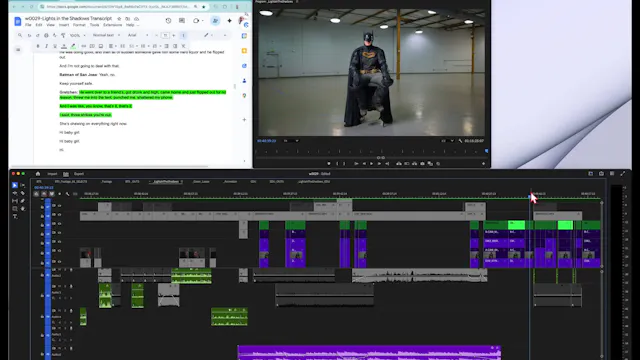The image size is (640, 360).
Task: Switch to BTS_OUTS sequence tab
Action: click(132, 182)
